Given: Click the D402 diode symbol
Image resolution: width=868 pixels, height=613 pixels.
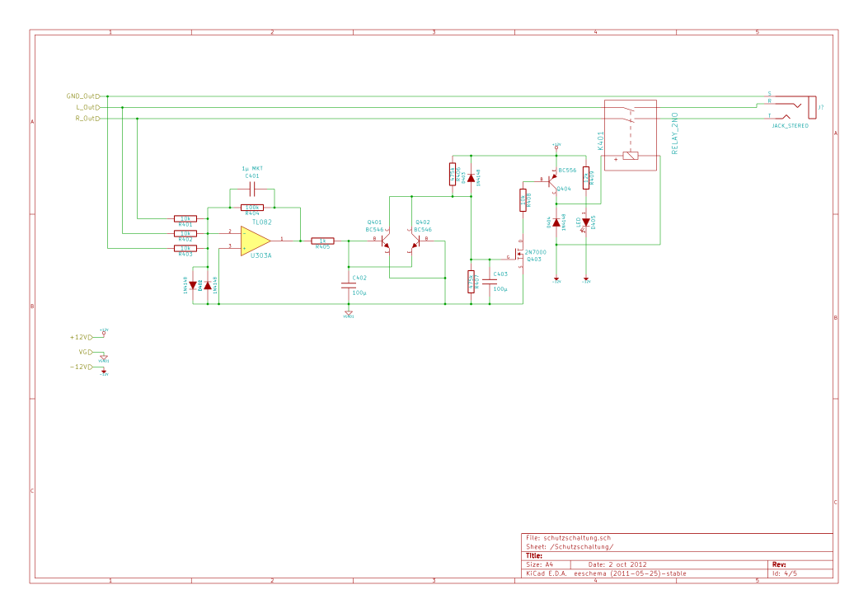Looking at the screenshot, I should (x=208, y=285).
